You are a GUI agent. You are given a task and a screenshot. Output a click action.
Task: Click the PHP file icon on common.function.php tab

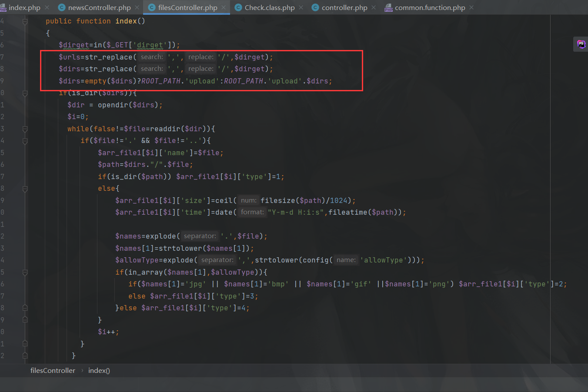point(388,7)
